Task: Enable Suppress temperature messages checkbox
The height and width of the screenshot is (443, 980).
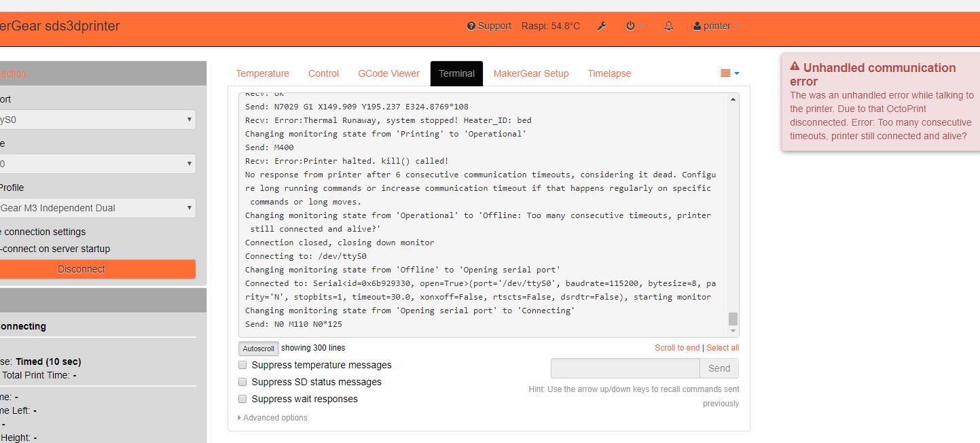Action: pos(242,365)
